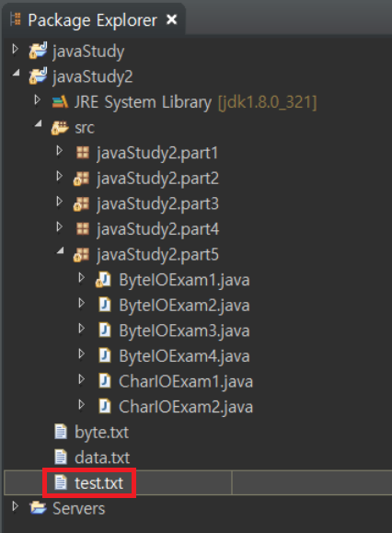Select ByteIOExam4.java file name
The height and width of the screenshot is (533, 392).
184,356
